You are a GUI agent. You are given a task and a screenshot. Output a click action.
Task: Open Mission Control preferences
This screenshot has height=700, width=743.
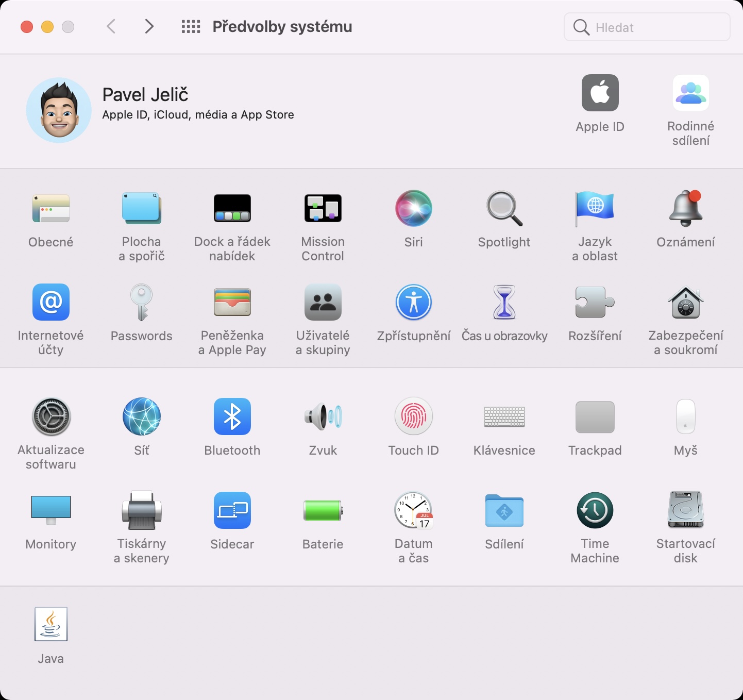[323, 208]
